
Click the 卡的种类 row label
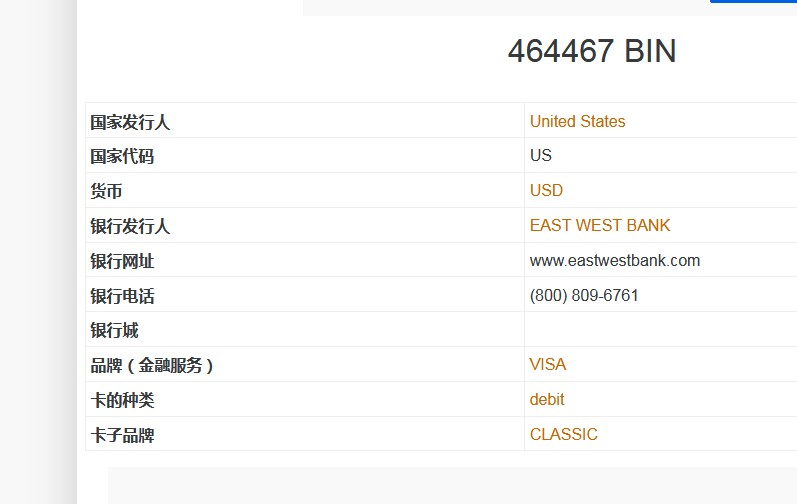(x=122, y=400)
